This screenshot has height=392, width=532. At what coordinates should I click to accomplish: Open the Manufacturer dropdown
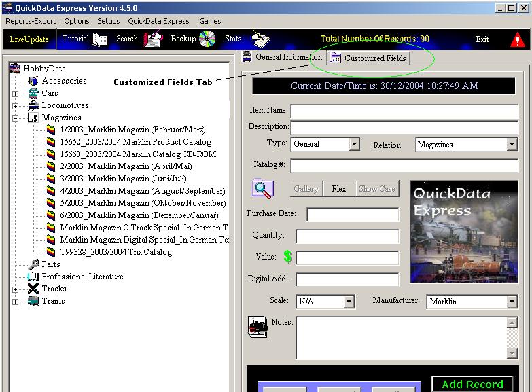click(512, 302)
